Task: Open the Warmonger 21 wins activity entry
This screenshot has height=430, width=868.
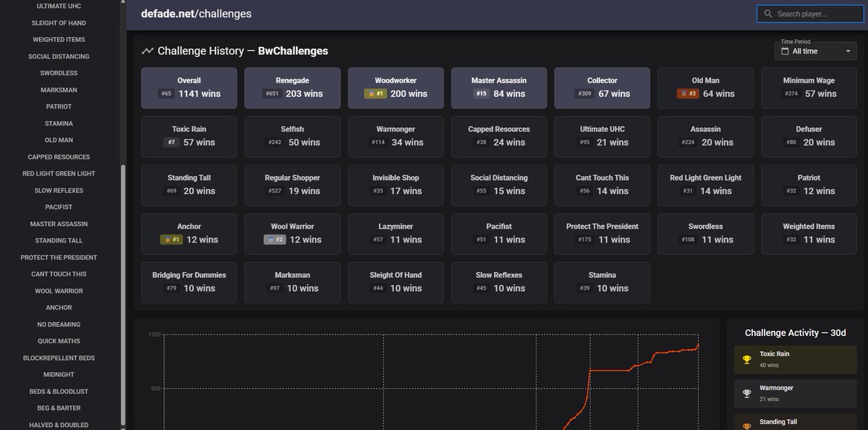Action: [x=796, y=393]
